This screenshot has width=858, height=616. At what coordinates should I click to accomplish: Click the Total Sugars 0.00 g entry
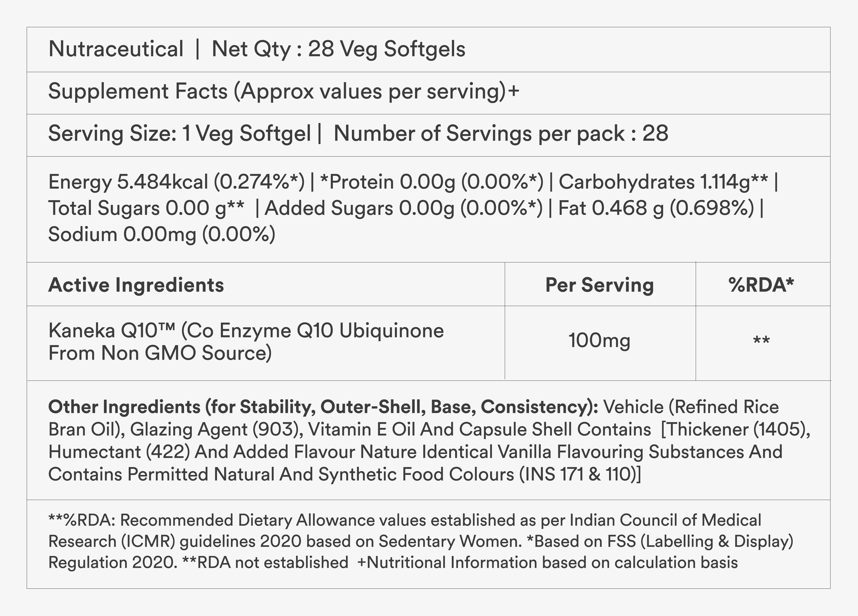tap(146, 208)
